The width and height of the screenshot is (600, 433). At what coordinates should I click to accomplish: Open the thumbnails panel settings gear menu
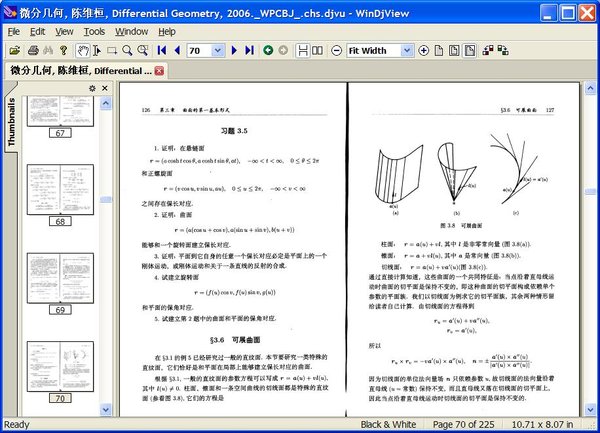[x=92, y=89]
